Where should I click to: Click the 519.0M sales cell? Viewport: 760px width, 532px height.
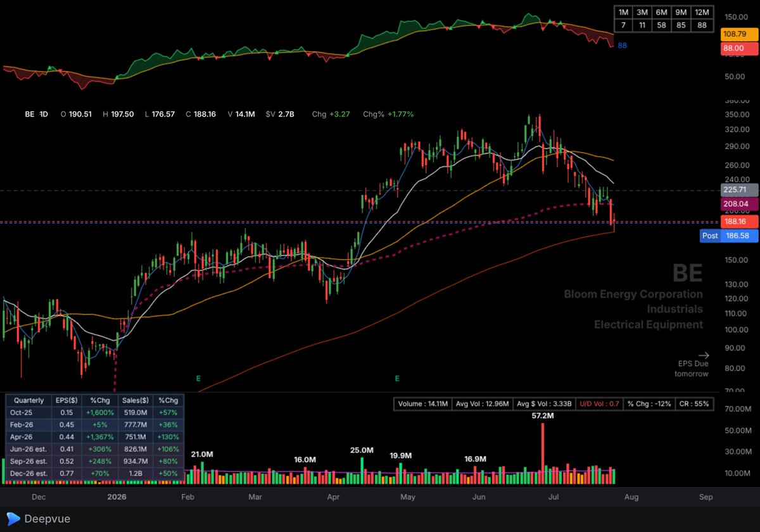pos(136,412)
